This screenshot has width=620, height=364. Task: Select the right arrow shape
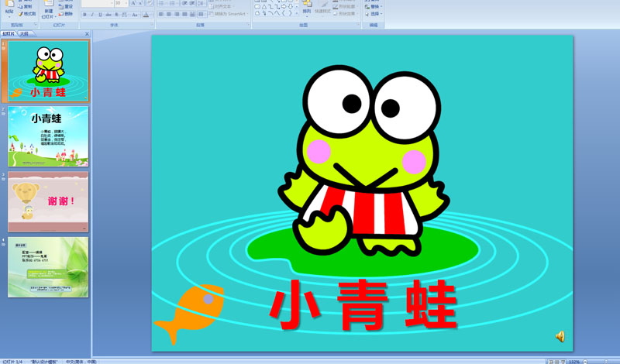[x=284, y=6]
